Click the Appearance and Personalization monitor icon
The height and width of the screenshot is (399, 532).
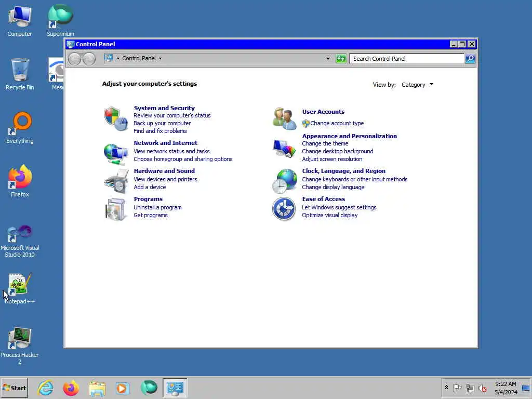pos(284,149)
